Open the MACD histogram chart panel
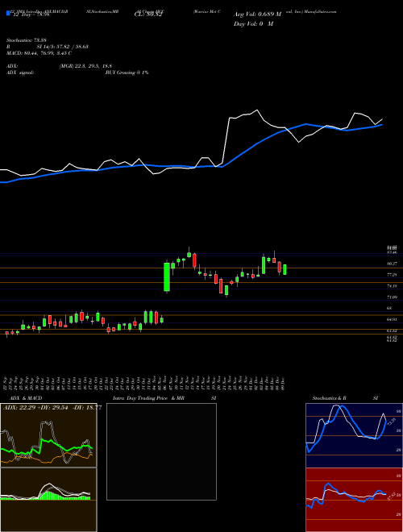This screenshot has height=532, width=403. (x=48, y=500)
